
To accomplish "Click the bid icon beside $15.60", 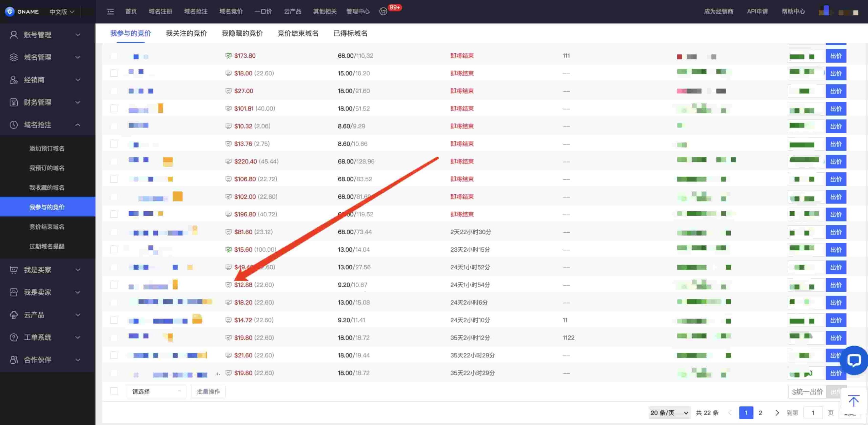I will point(228,250).
